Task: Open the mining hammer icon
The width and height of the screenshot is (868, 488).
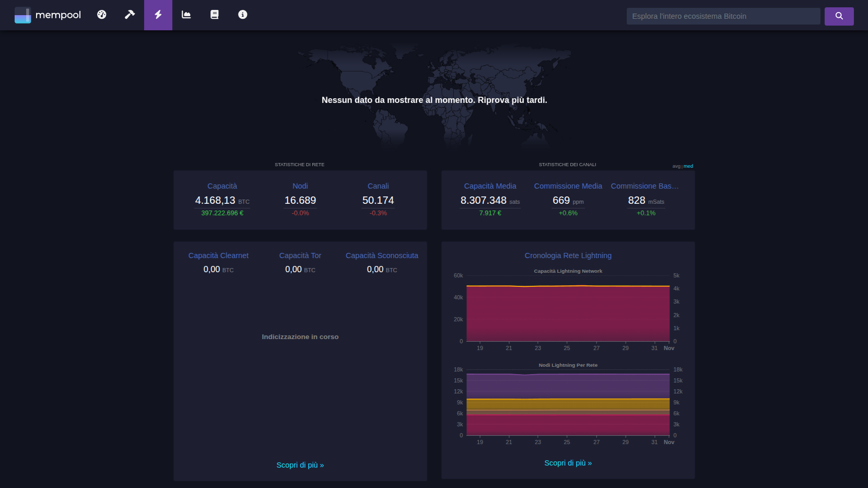Action: click(x=130, y=15)
